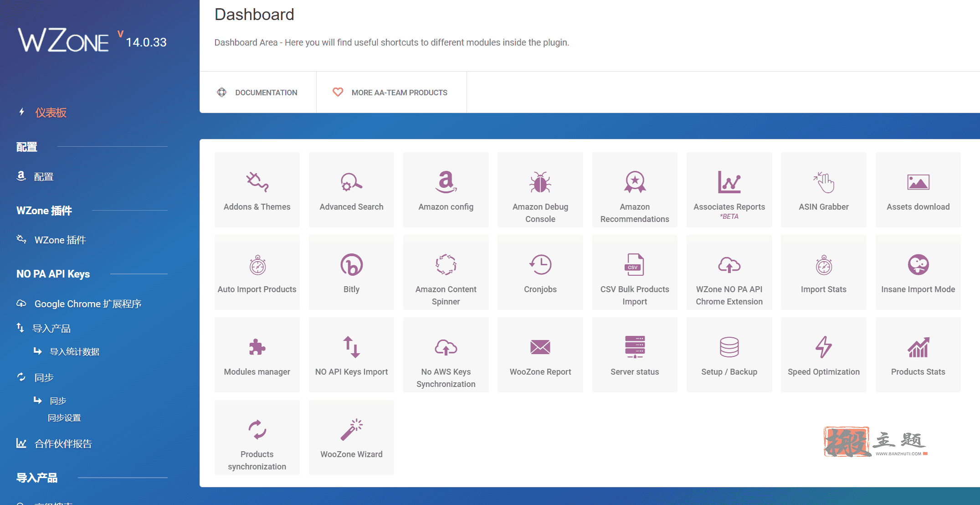
Task: Click the Speed Optimization label
Action: pyautogui.click(x=824, y=372)
